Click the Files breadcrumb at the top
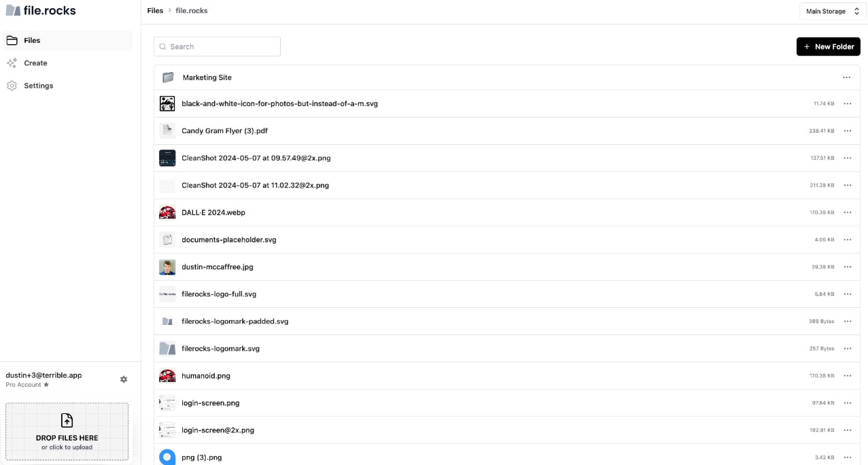Image resolution: width=868 pixels, height=465 pixels. [x=155, y=11]
